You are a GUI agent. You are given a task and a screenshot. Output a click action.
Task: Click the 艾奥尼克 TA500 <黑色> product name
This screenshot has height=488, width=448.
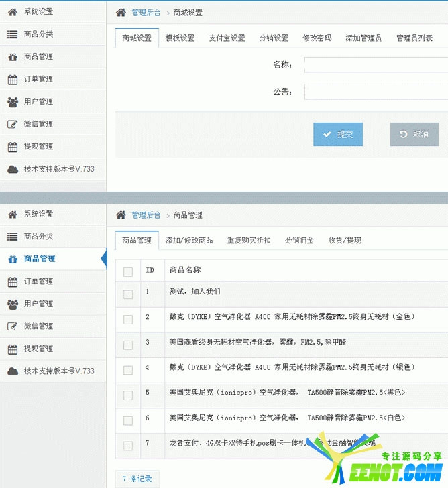287,392
